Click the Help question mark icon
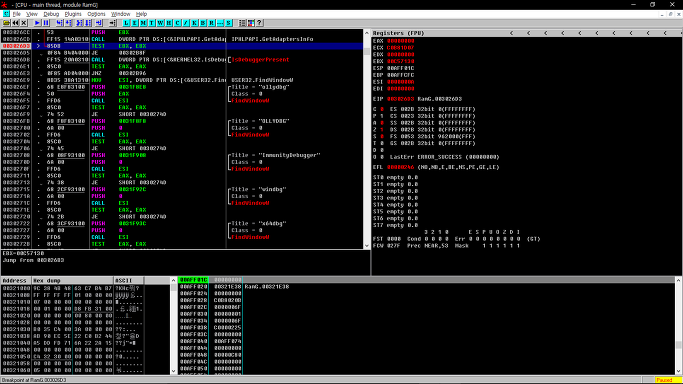 (259, 23)
